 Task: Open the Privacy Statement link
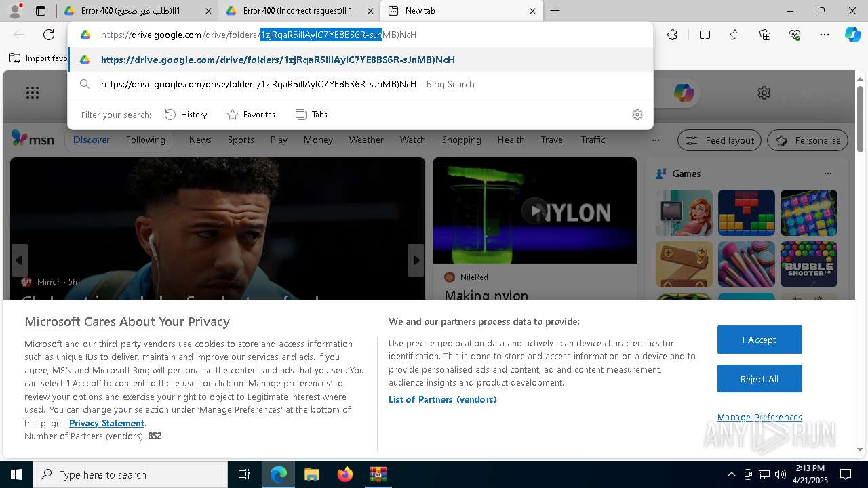pyautogui.click(x=106, y=423)
